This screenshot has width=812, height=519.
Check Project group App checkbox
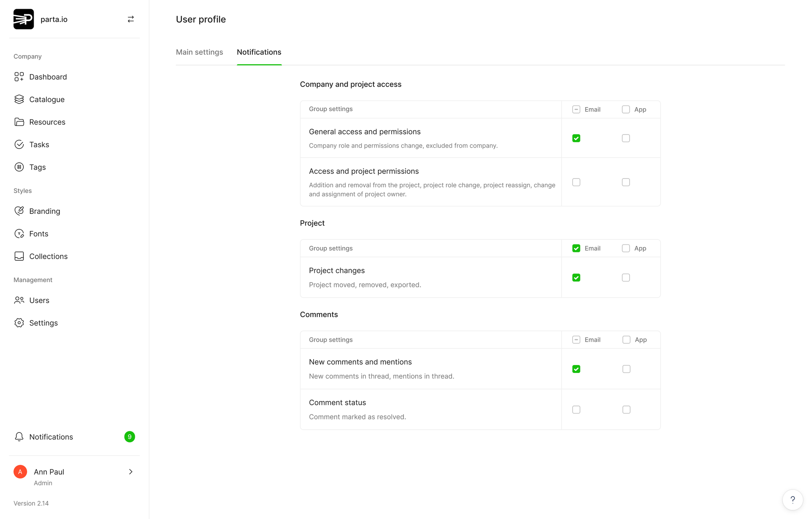point(626,248)
